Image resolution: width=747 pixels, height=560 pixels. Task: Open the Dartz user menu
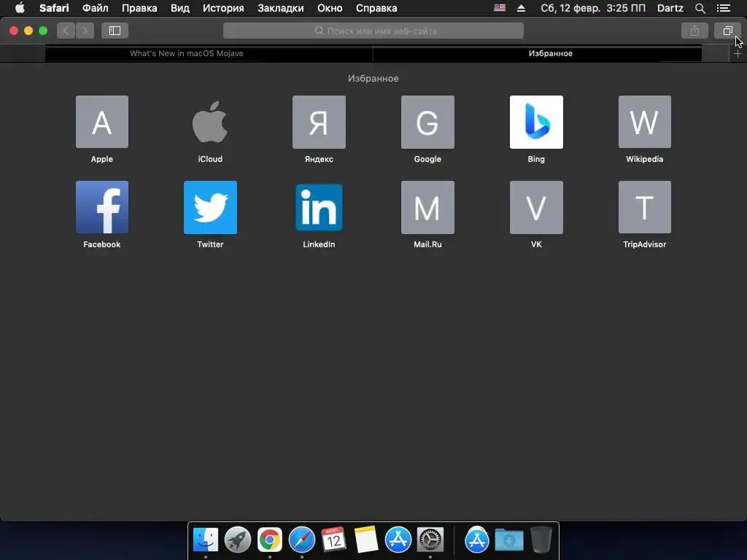coord(670,8)
